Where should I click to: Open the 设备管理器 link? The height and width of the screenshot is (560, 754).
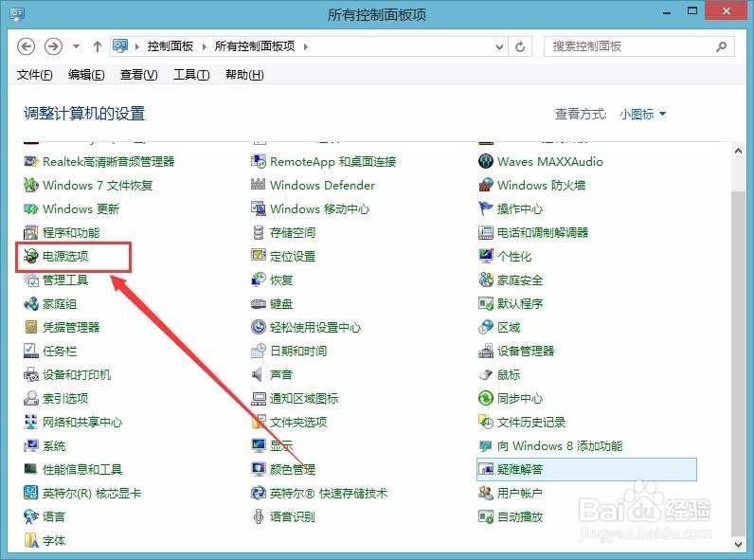[526, 352]
